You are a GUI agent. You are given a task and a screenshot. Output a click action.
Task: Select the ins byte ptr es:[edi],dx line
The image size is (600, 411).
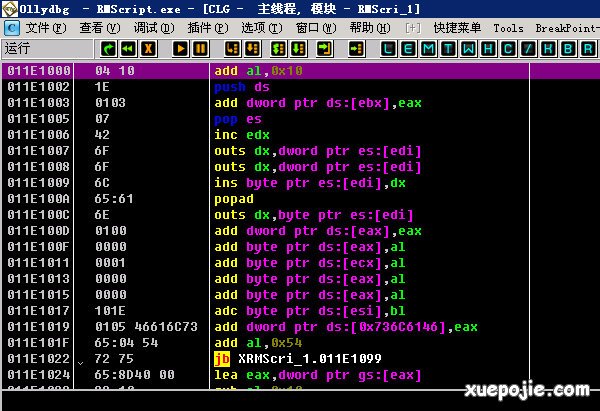[x=310, y=183]
